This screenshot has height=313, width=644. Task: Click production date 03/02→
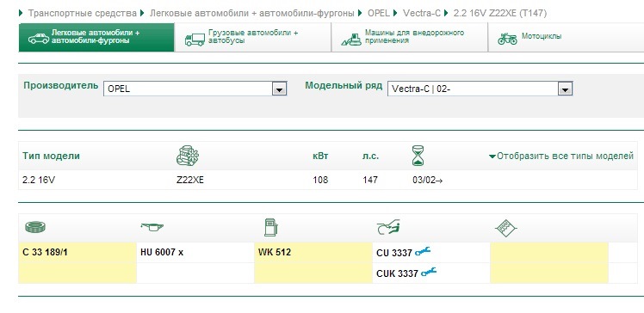tap(428, 180)
